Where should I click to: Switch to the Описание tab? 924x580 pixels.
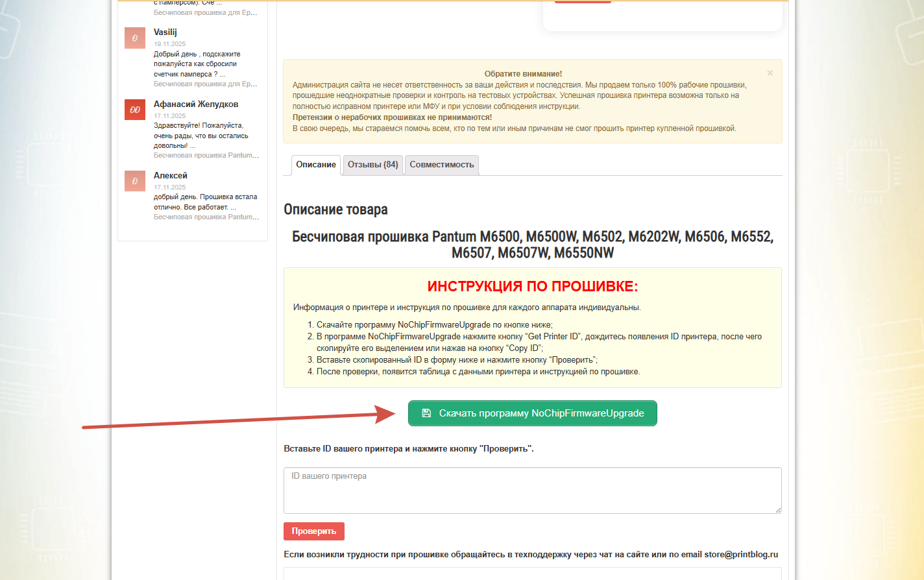pos(316,165)
